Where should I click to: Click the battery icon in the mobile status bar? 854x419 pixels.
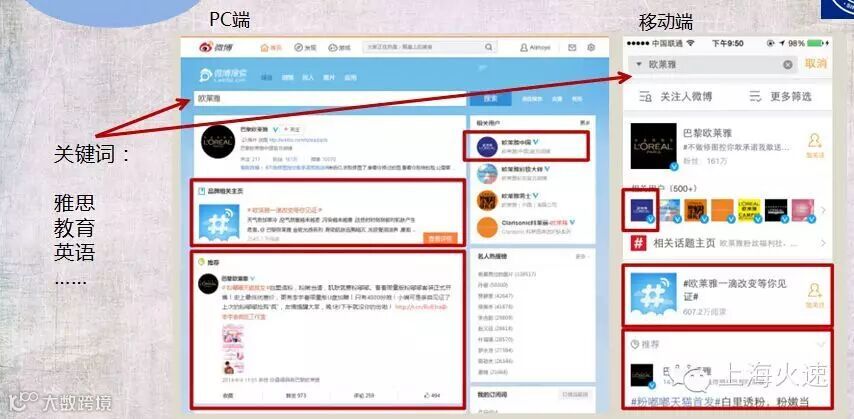816,43
